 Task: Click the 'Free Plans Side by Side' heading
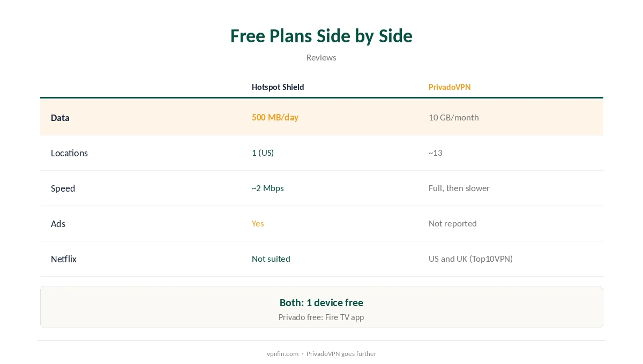(322, 36)
